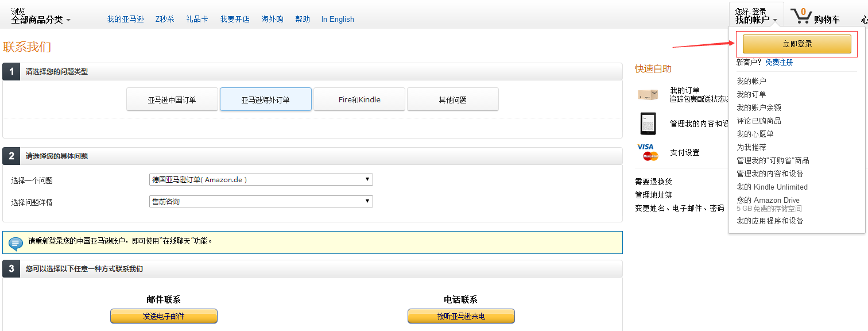
Task: Click the 发送电子邮件 button
Action: [164, 316]
